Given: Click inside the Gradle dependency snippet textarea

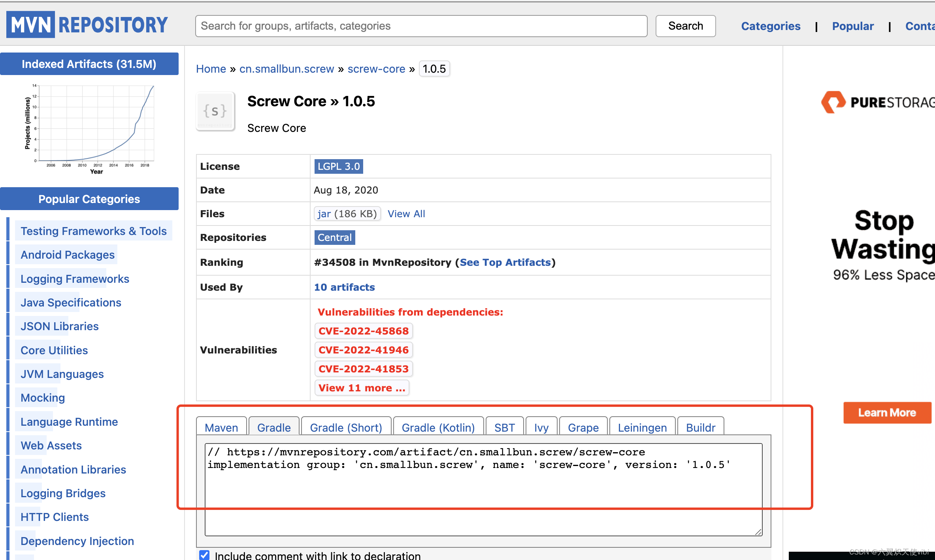Looking at the screenshot, I should [x=483, y=489].
